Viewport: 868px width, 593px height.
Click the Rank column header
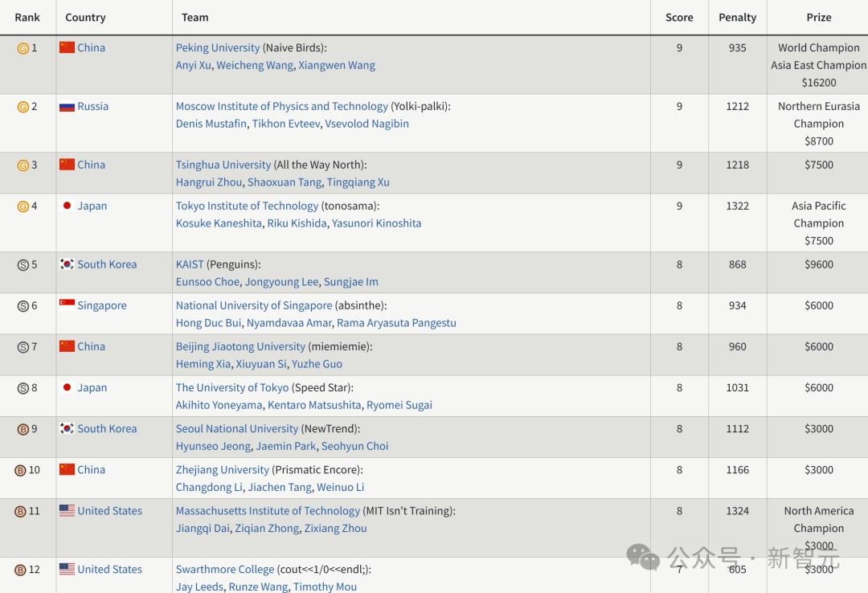point(27,18)
